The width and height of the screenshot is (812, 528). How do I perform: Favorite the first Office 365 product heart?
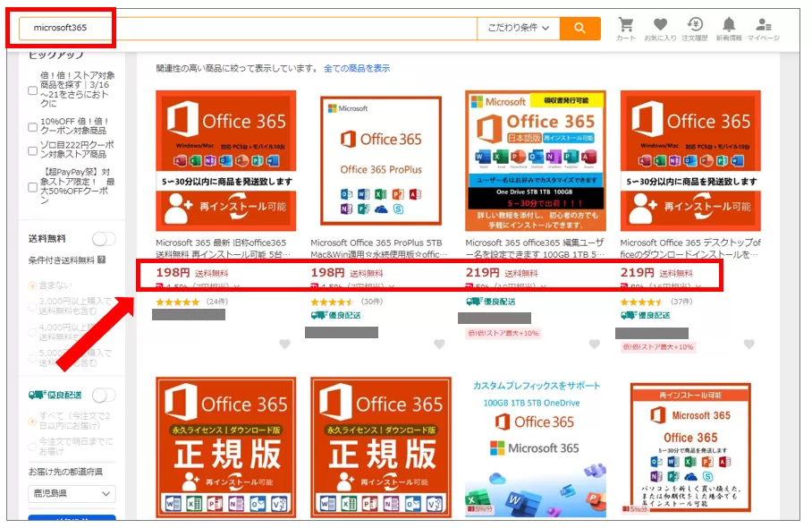coord(284,344)
